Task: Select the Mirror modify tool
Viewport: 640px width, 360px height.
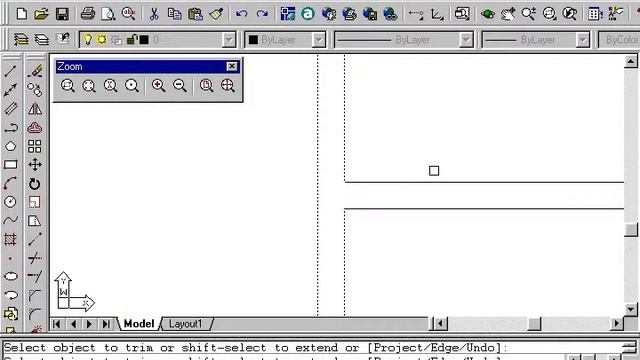Action: click(35, 109)
